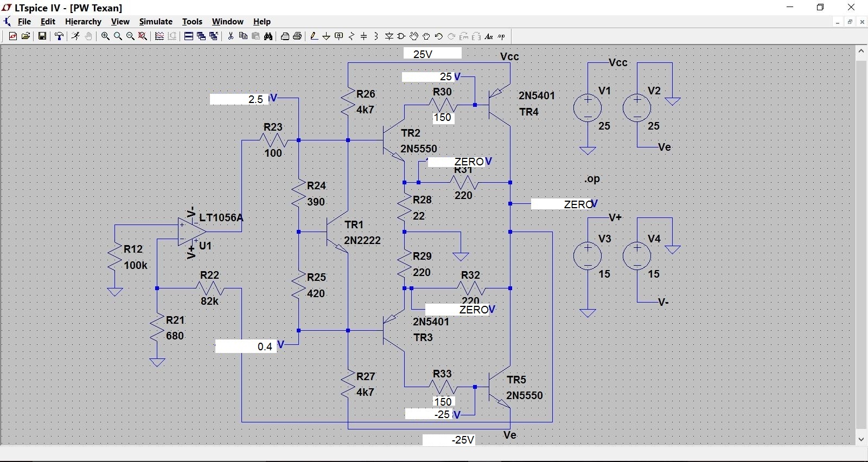Open the Simulate menu

tap(156, 22)
